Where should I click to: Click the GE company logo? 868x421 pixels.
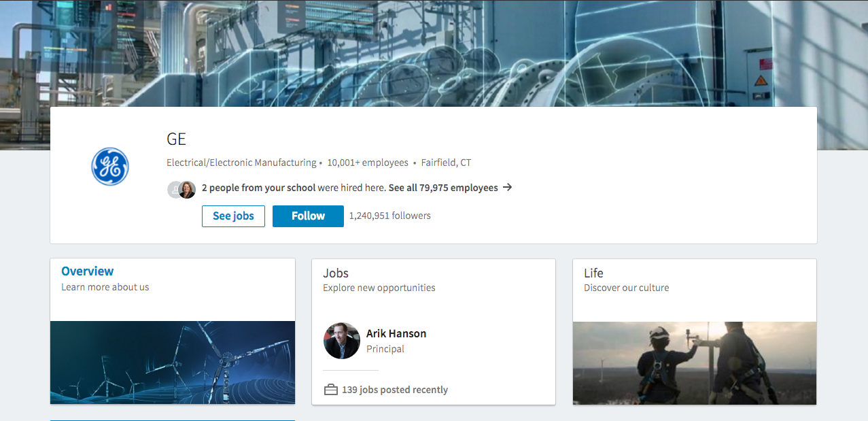coord(110,167)
